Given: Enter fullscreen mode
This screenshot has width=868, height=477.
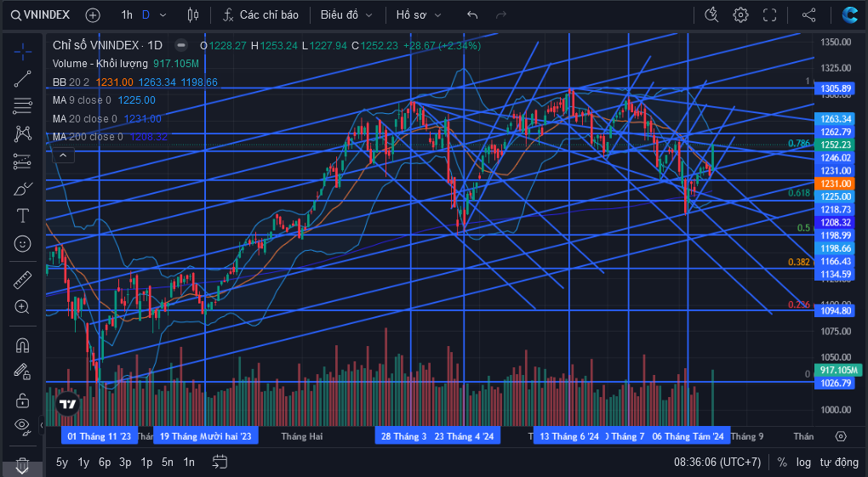Looking at the screenshot, I should point(769,15).
